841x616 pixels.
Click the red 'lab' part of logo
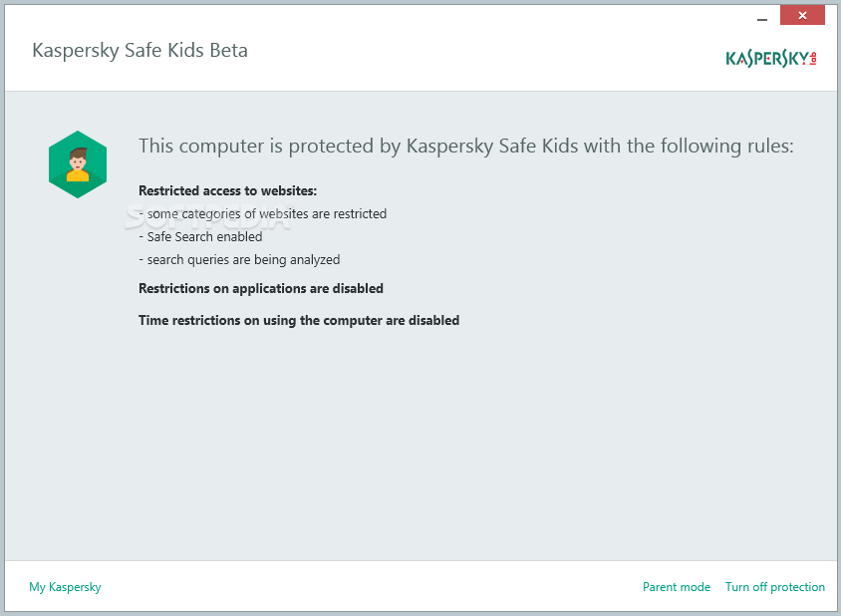pos(813,59)
